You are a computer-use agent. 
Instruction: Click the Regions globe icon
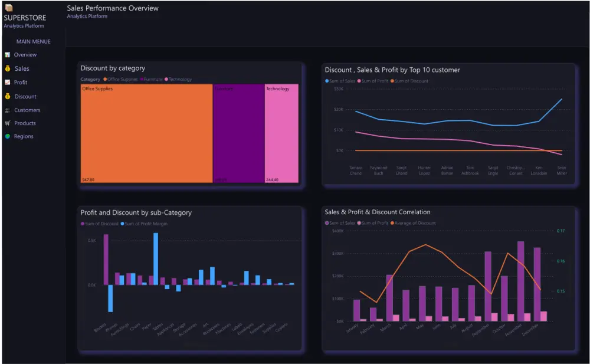click(x=7, y=136)
